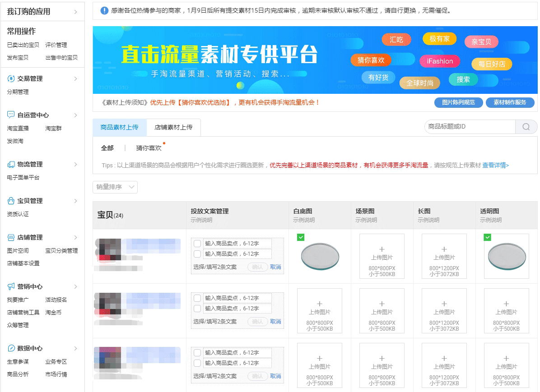Expand the 营销中心 chevron
Image resolution: width=540 pixels, height=392 pixels.
tap(75, 286)
